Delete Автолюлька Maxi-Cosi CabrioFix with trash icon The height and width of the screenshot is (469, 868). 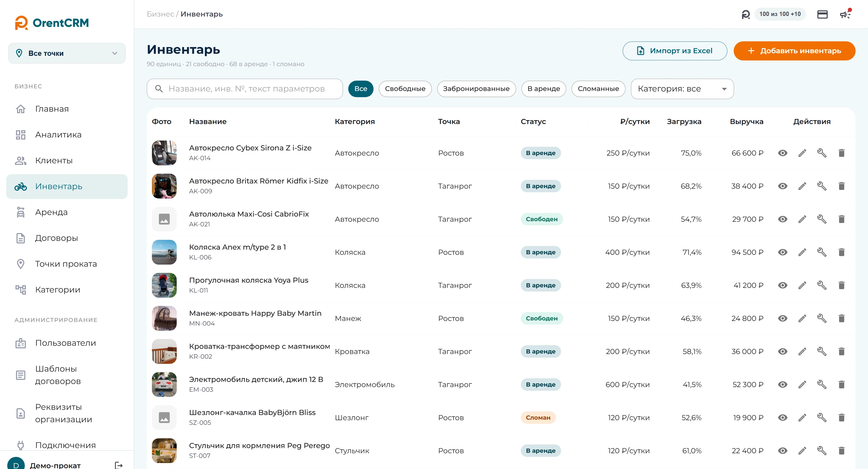pyautogui.click(x=841, y=219)
